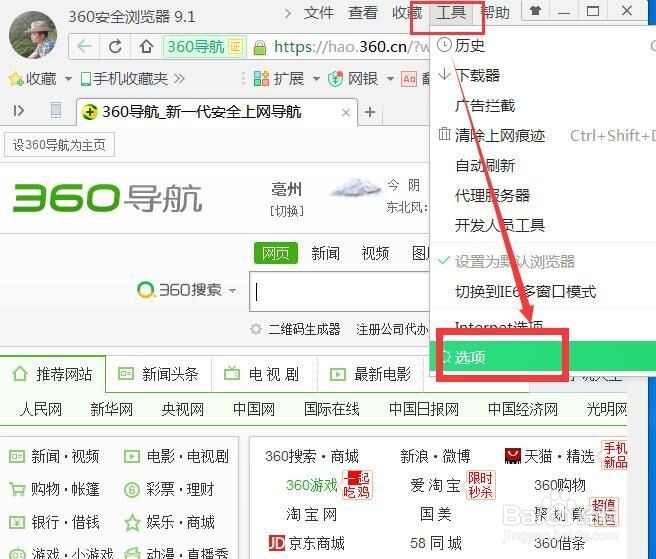This screenshot has width=656, height=559.
Task: Click 切换 city link under 亳州
Action: [287, 211]
